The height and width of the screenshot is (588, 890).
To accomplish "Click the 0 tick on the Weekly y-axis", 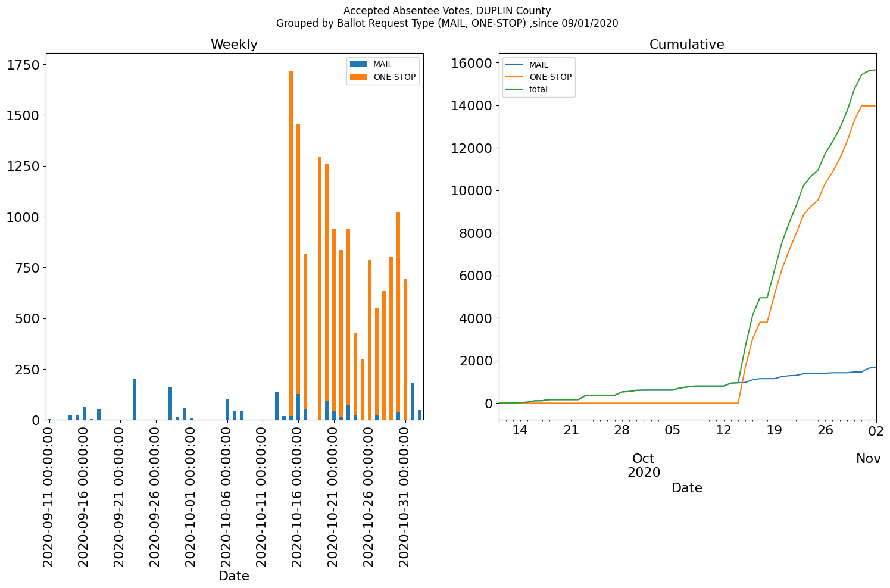I will pyautogui.click(x=36, y=420).
